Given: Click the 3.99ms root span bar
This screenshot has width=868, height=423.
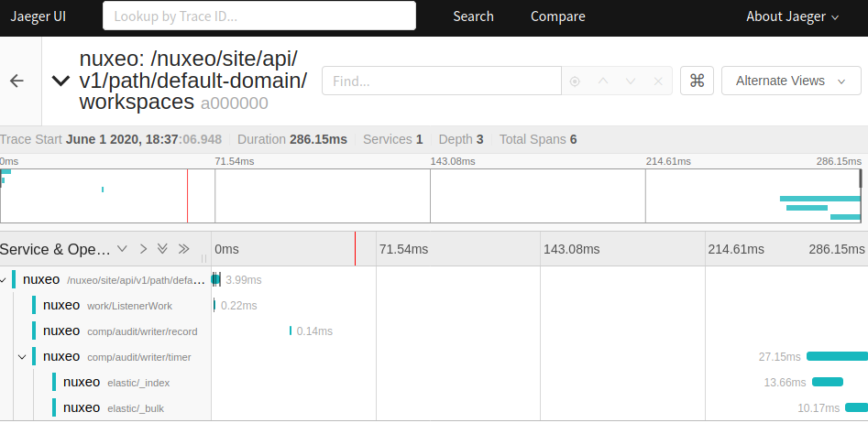Looking at the screenshot, I should 216,280.
